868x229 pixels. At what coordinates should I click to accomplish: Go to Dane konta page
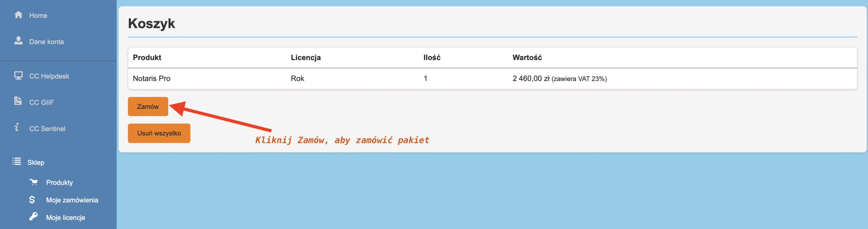46,42
